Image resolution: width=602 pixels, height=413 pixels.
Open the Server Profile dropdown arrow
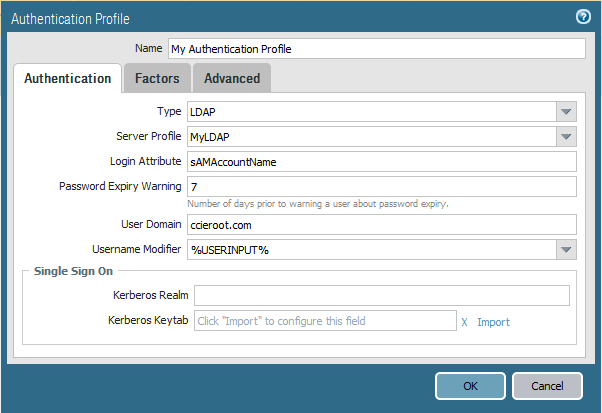point(566,136)
